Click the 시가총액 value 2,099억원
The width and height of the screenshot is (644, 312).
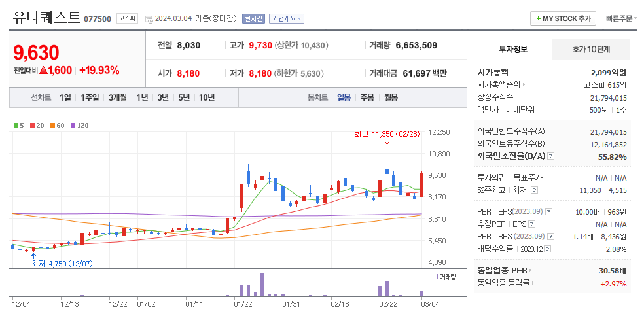(609, 73)
